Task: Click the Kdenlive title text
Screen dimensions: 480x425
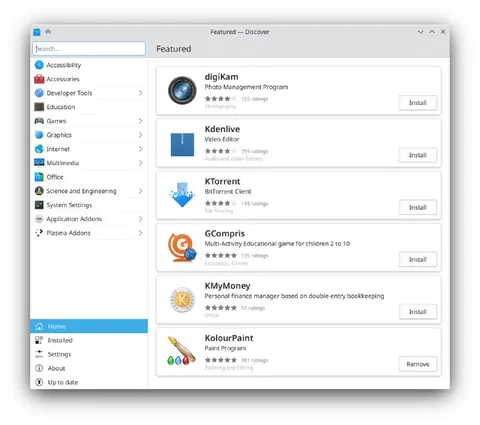Action: (222, 129)
